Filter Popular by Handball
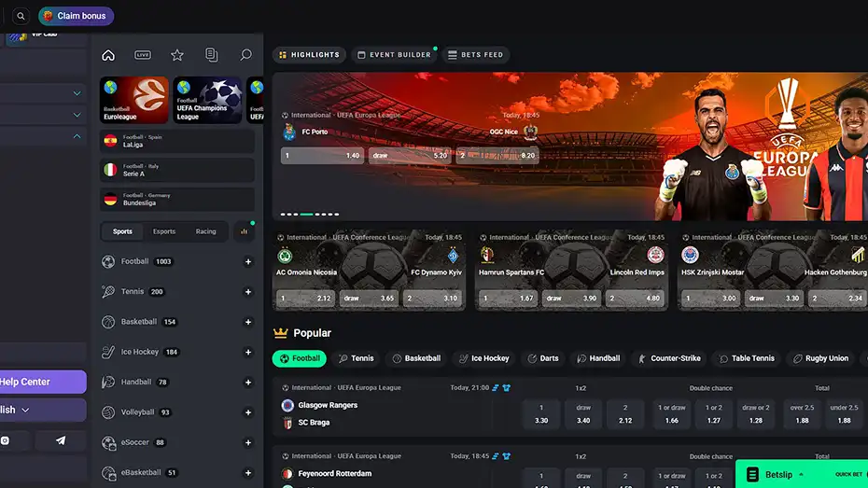The image size is (868, 488). 598,358
